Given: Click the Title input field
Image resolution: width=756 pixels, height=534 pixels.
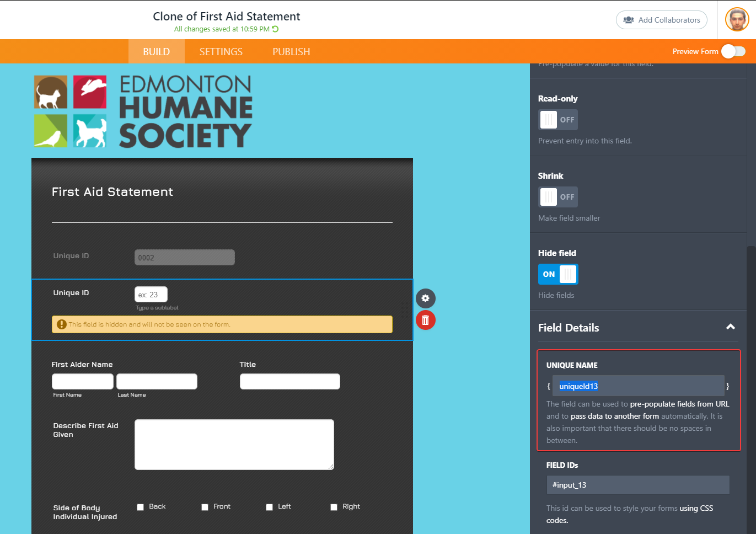Looking at the screenshot, I should [x=290, y=381].
